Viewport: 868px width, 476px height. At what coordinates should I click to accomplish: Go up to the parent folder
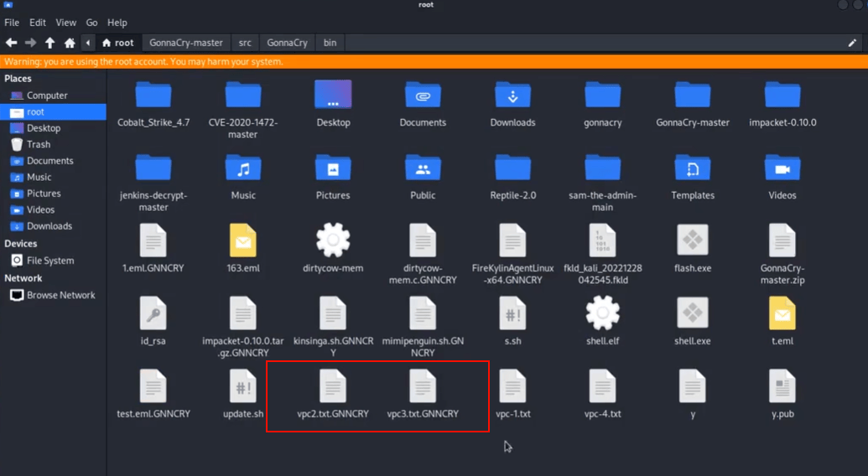pyautogui.click(x=49, y=43)
